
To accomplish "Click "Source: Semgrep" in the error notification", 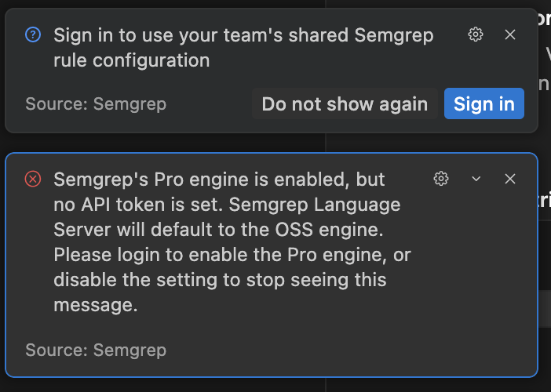I will 96,350.
